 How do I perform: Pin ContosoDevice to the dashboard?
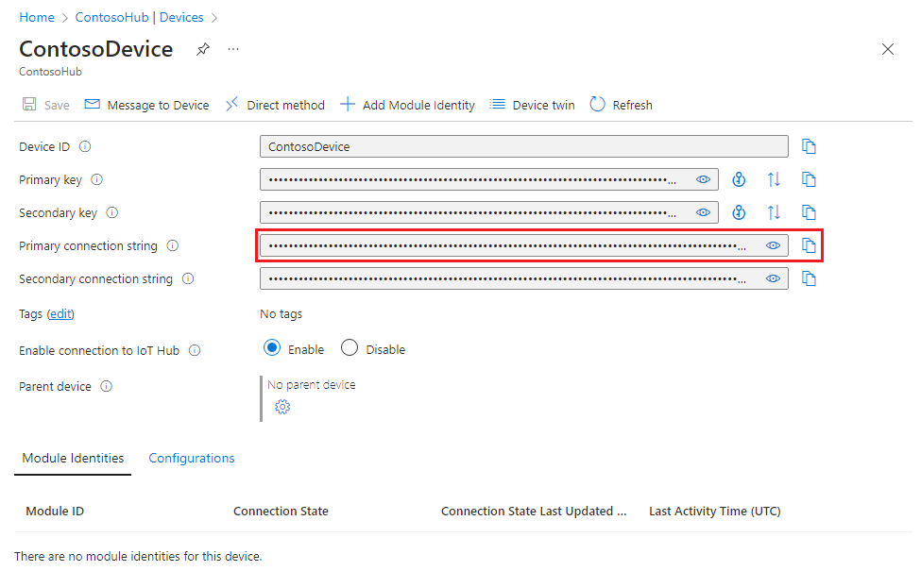[202, 49]
